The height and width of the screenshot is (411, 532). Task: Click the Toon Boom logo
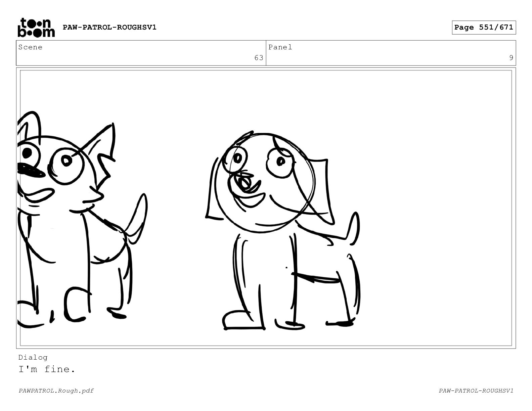(x=36, y=27)
